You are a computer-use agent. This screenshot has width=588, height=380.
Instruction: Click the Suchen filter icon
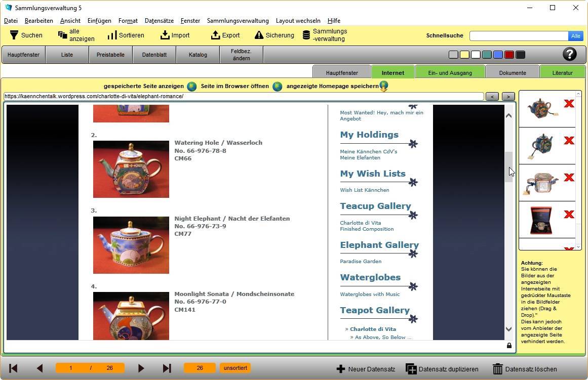coord(14,35)
